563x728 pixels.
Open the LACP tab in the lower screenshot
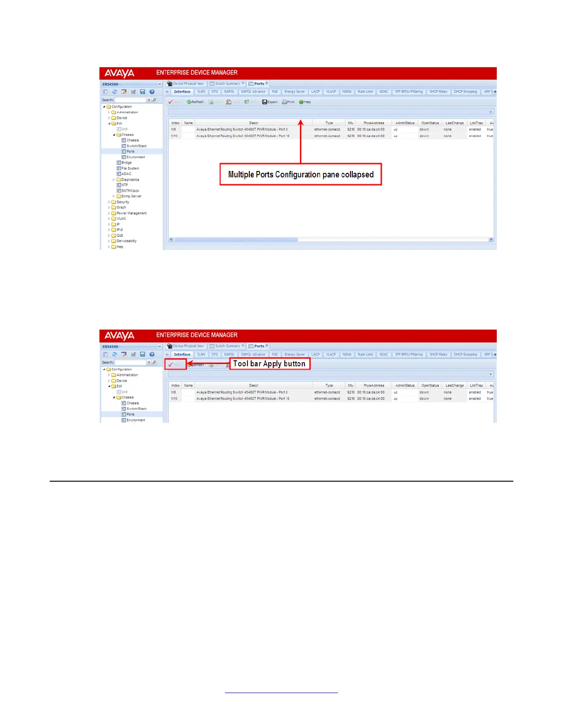(x=315, y=354)
